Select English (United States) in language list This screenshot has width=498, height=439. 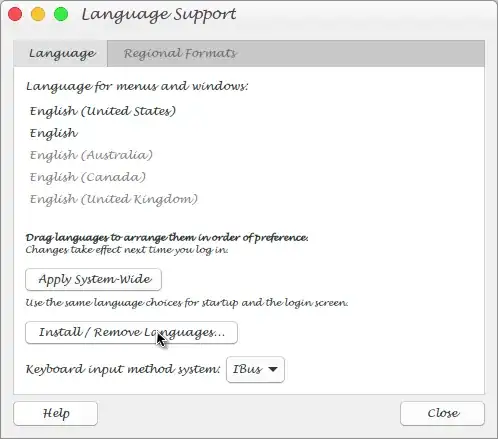pyautogui.click(x=103, y=111)
